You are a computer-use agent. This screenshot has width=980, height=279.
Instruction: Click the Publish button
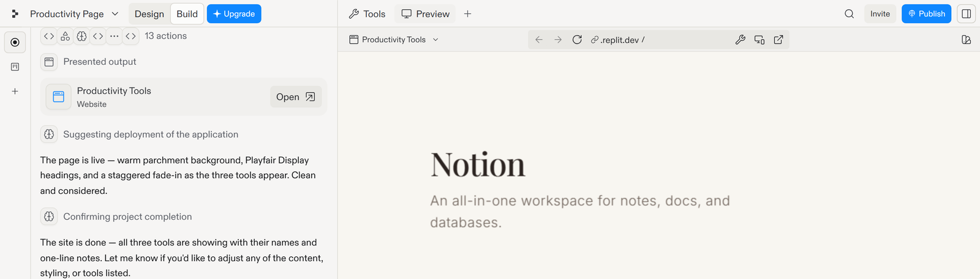coord(926,13)
